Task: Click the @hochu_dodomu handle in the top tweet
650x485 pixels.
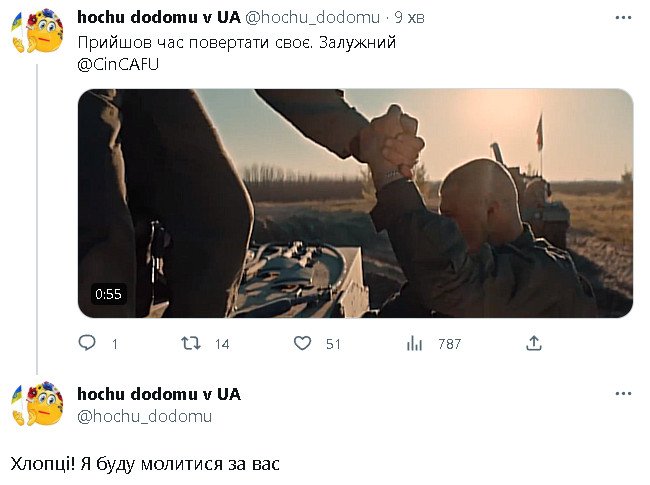Action: pos(312,17)
